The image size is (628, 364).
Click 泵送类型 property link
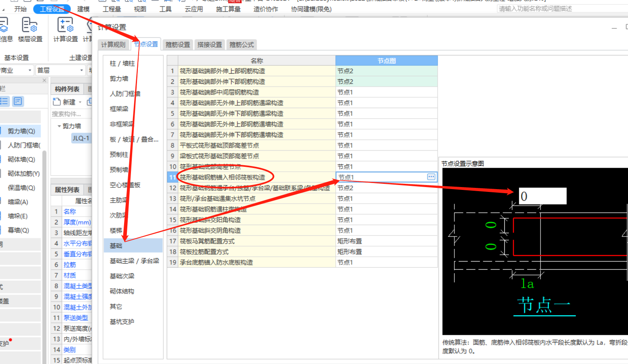tap(75, 318)
